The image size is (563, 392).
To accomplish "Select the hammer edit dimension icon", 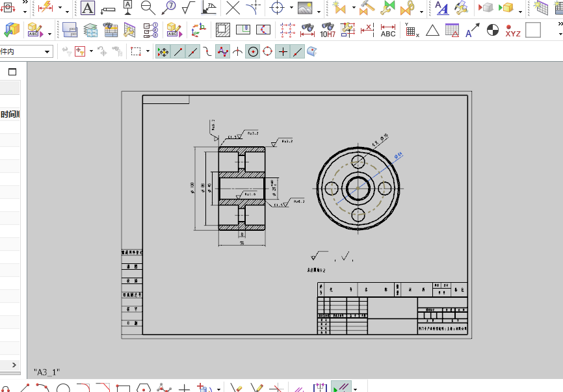I will pos(367,8).
